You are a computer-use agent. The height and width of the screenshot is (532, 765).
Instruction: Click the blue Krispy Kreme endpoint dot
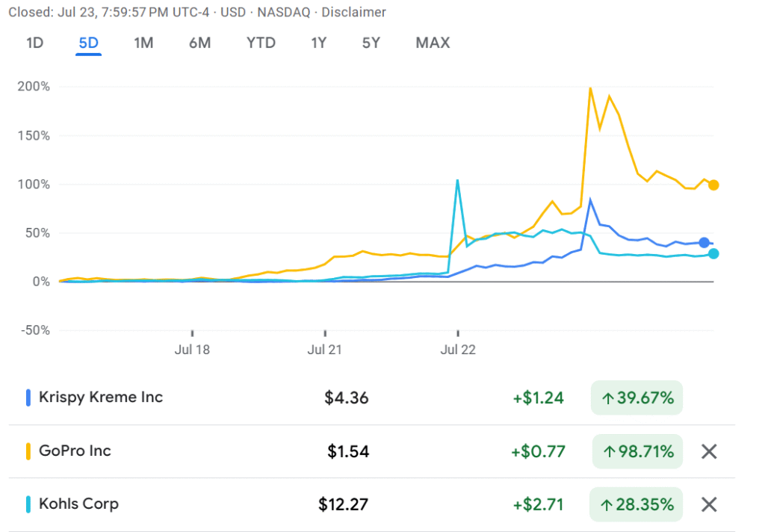point(704,243)
